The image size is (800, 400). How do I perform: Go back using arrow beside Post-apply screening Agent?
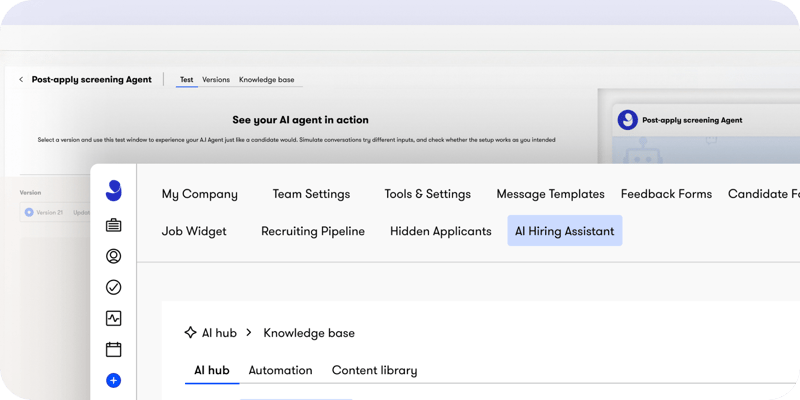[x=21, y=80]
